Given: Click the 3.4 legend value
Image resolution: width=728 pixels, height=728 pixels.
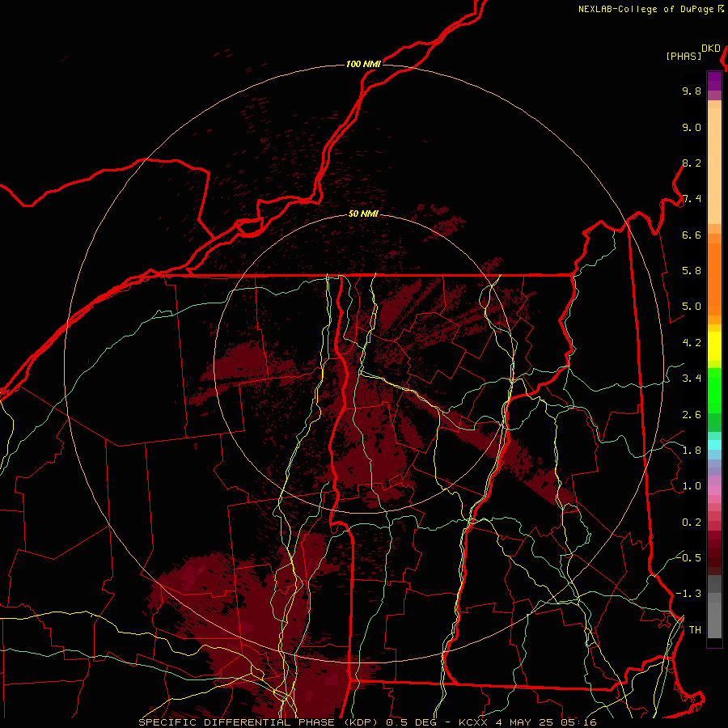Looking at the screenshot, I should pos(692,379).
